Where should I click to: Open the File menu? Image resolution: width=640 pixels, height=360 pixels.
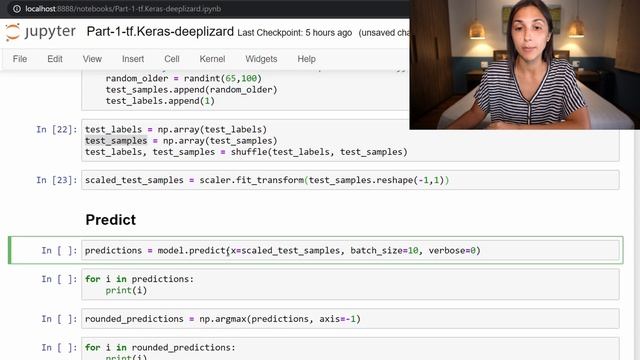20,59
